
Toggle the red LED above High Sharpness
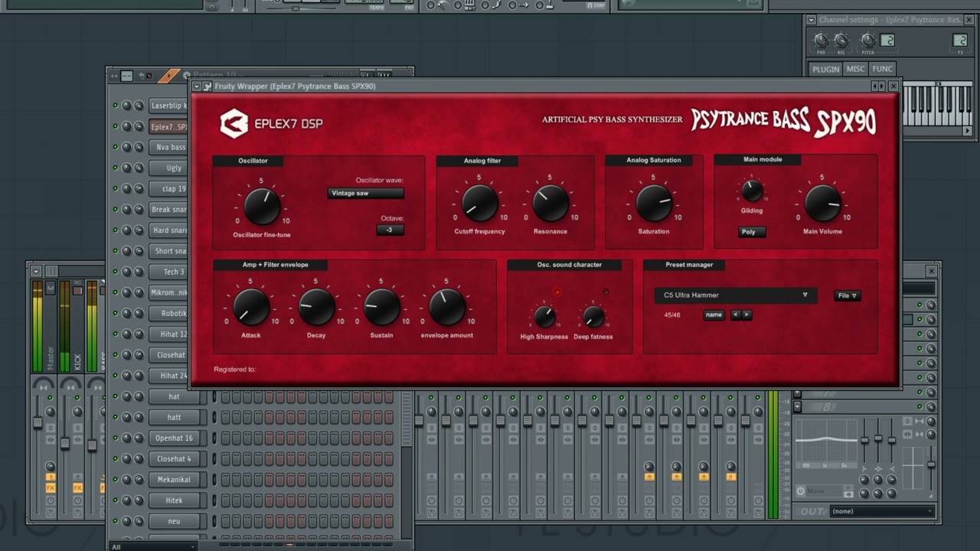[x=557, y=292]
